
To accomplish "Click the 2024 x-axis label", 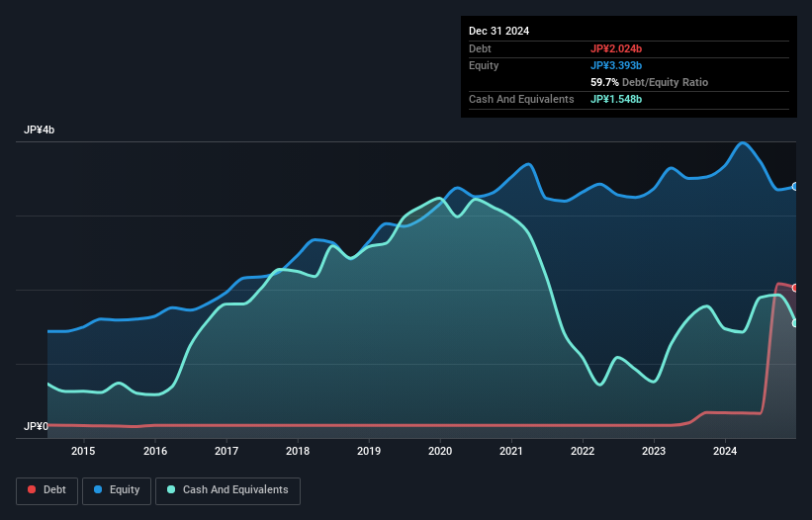I will pyautogui.click(x=725, y=451).
